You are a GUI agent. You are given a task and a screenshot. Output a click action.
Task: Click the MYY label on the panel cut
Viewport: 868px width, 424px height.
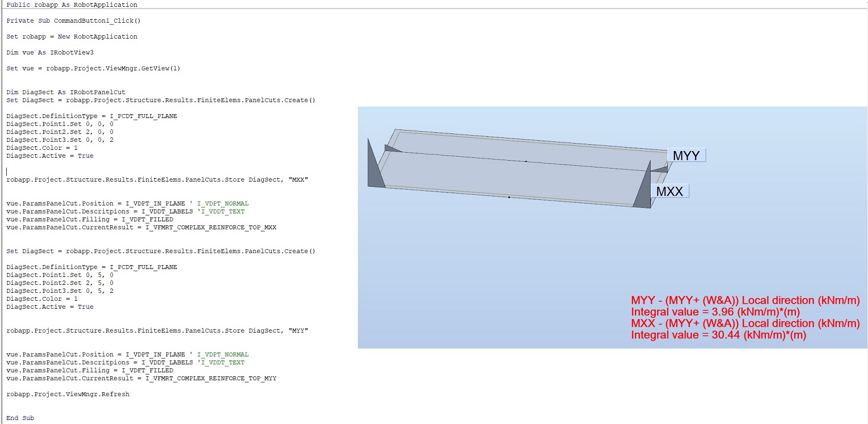tap(686, 156)
